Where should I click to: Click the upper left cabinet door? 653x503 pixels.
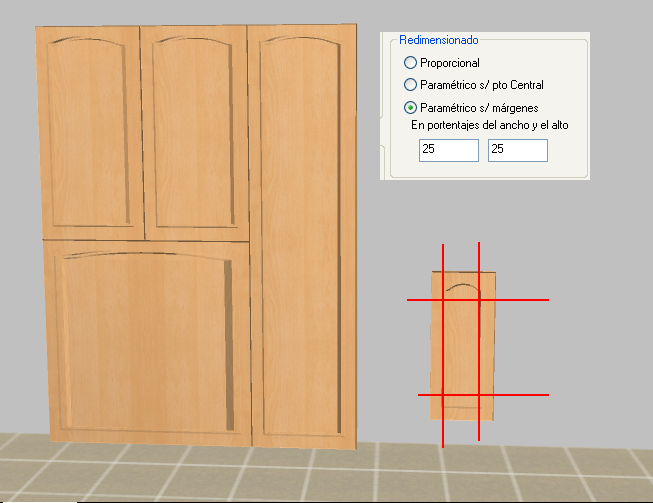pos(90,132)
